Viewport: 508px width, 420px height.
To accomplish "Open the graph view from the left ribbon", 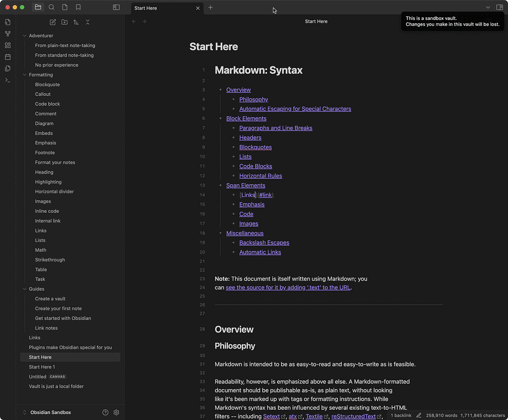I will tap(7, 34).
